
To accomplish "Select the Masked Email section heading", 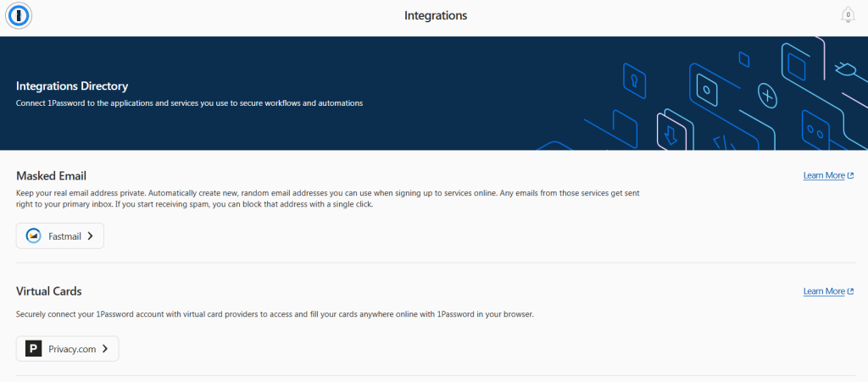I will (52, 175).
